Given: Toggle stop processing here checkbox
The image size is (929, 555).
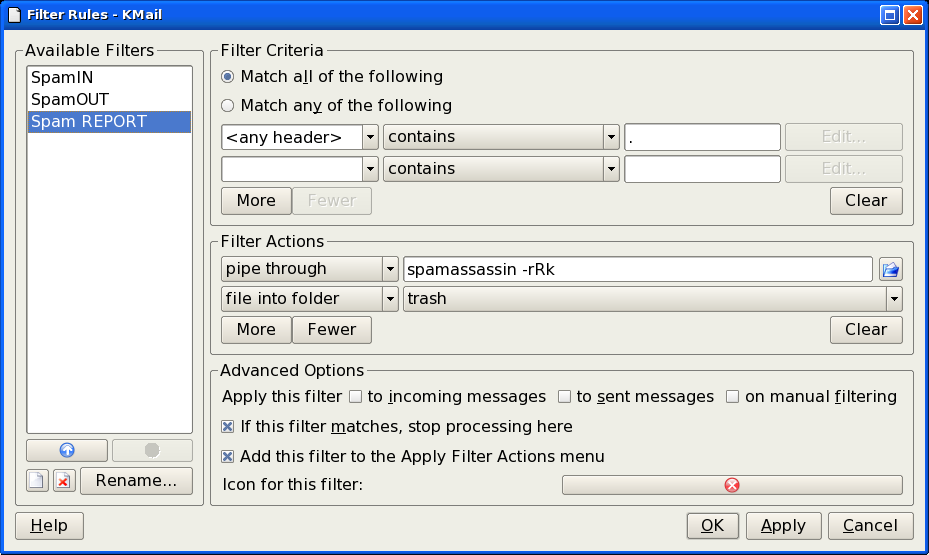Looking at the screenshot, I should tap(228, 426).
